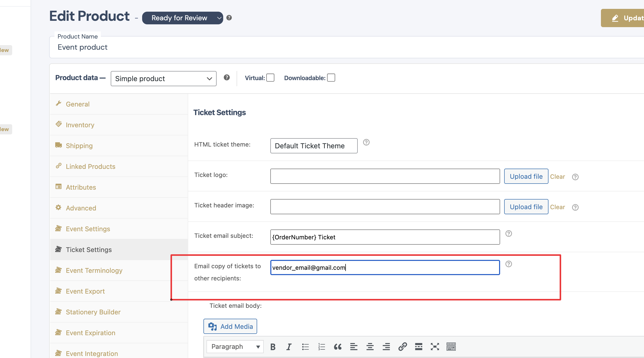The width and height of the screenshot is (644, 358).
Task: Click the insert link icon
Action: coord(402,347)
